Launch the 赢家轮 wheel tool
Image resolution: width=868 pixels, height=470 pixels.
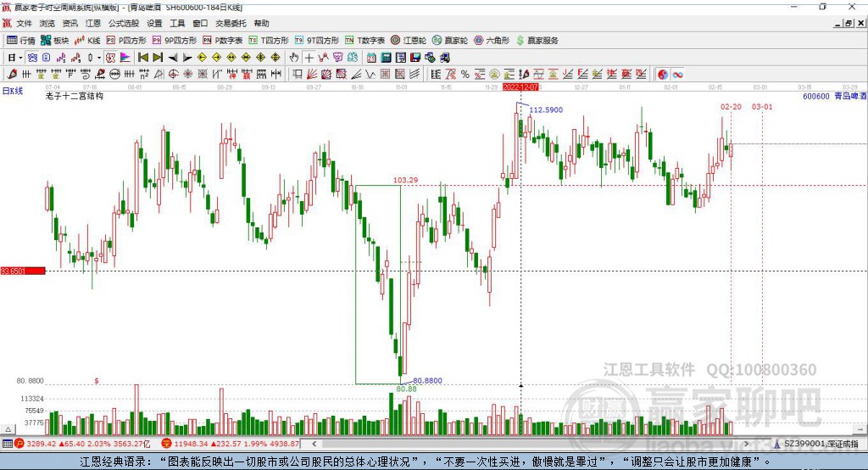(x=450, y=41)
